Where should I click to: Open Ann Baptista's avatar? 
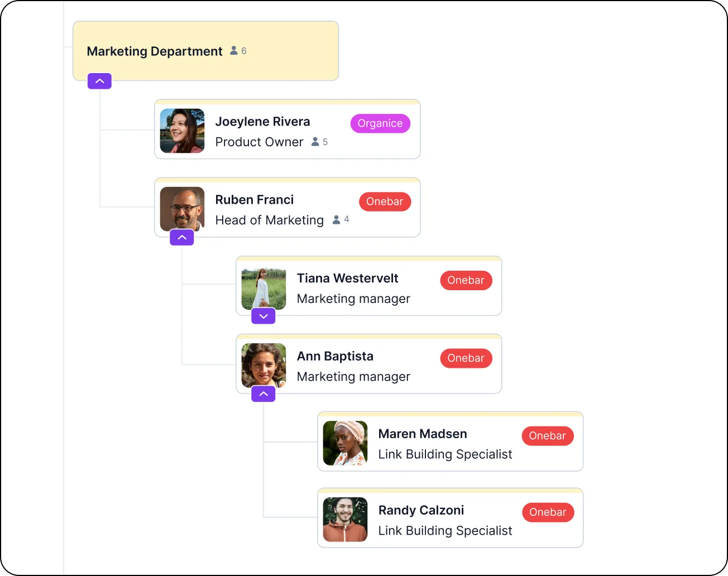[264, 366]
